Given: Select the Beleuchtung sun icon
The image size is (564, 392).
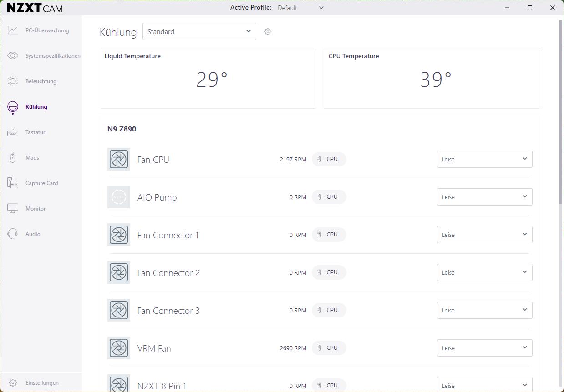Looking at the screenshot, I should tap(13, 81).
